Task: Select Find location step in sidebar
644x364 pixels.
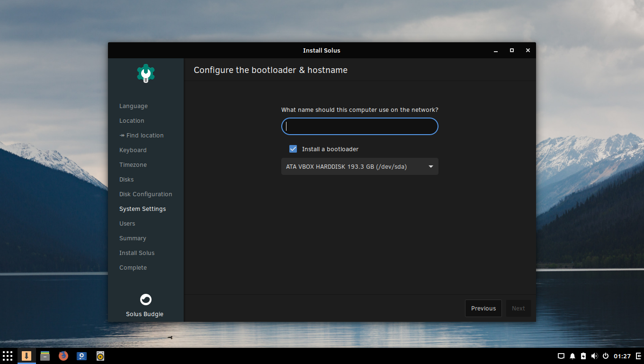Action: click(142, 136)
